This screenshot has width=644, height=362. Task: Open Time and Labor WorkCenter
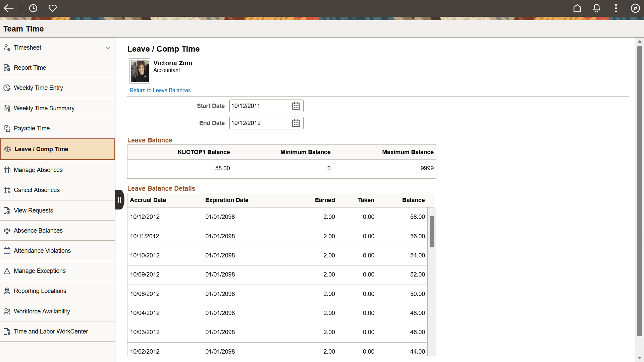(x=51, y=331)
